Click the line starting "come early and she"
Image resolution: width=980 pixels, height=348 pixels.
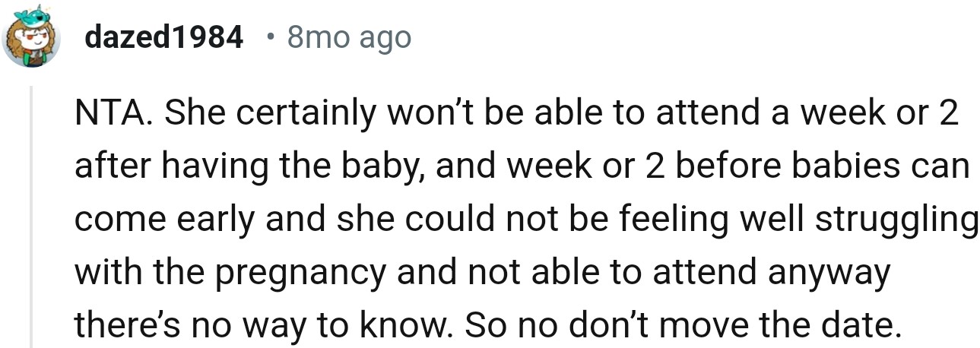point(525,220)
